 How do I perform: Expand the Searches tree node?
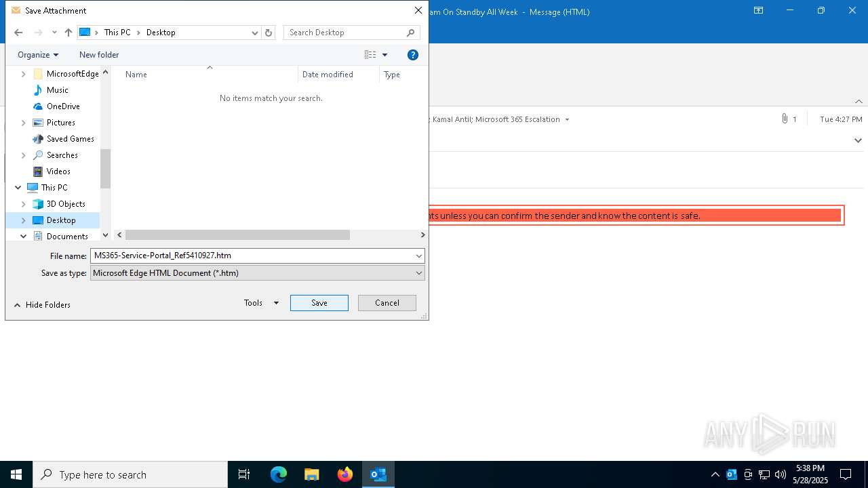[x=24, y=155]
